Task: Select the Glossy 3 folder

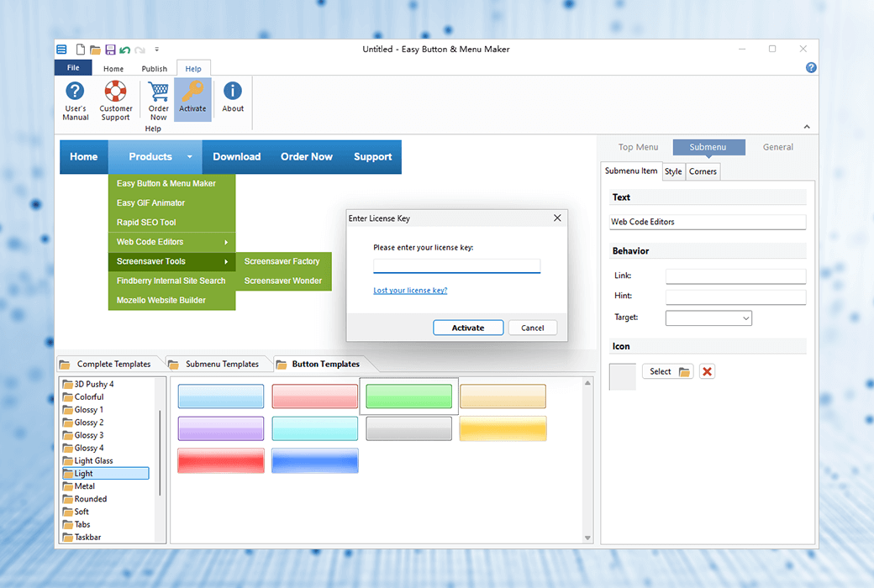Action: [83, 435]
